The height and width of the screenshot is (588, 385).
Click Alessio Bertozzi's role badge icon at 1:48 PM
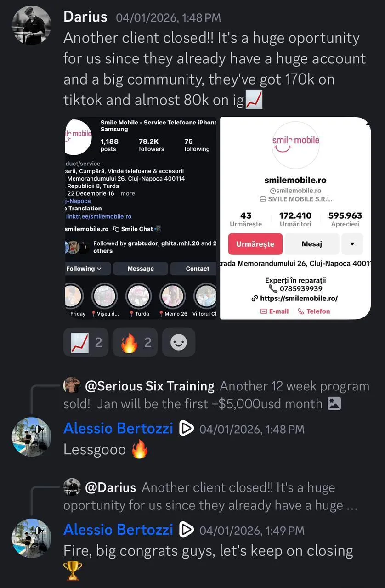(x=186, y=429)
